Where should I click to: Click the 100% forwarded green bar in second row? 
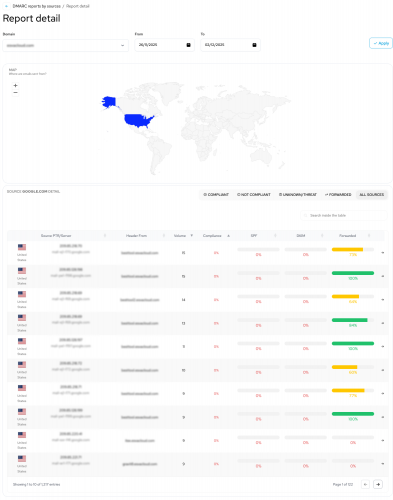tap(353, 273)
